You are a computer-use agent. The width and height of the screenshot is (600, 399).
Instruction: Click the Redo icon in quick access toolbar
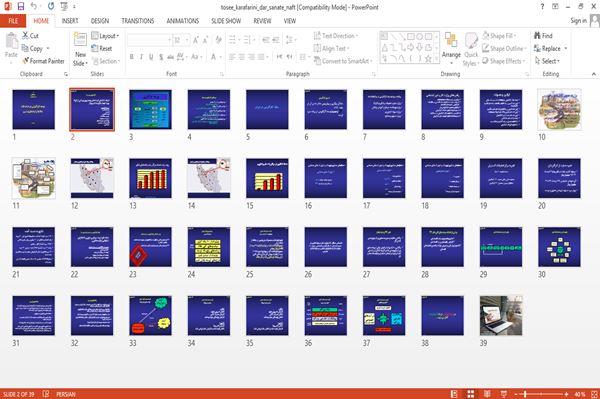coord(51,6)
